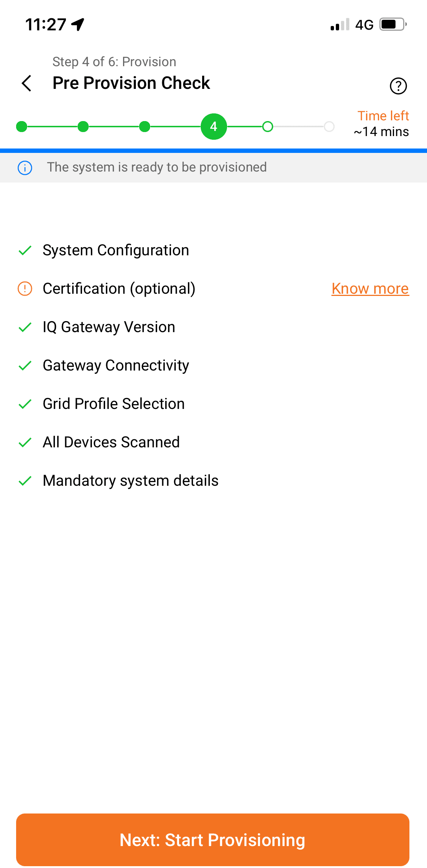
Task: Select the current step 4 progress marker
Action: (214, 127)
